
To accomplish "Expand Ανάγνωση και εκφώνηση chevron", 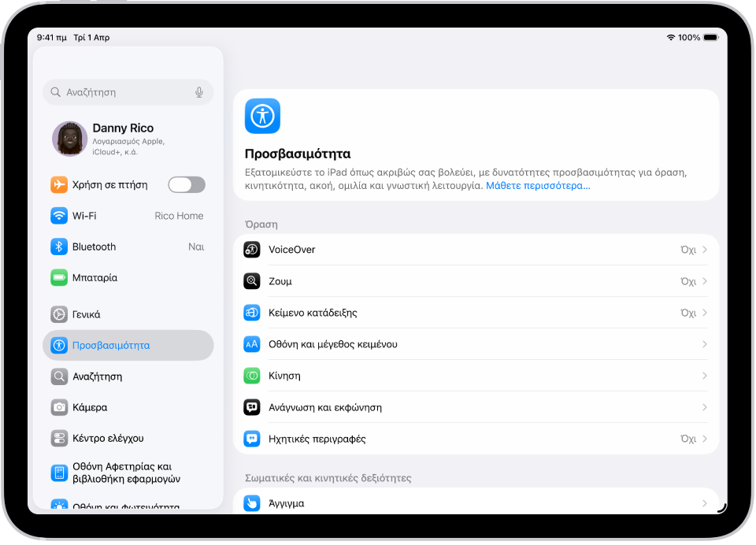I will click(x=704, y=407).
